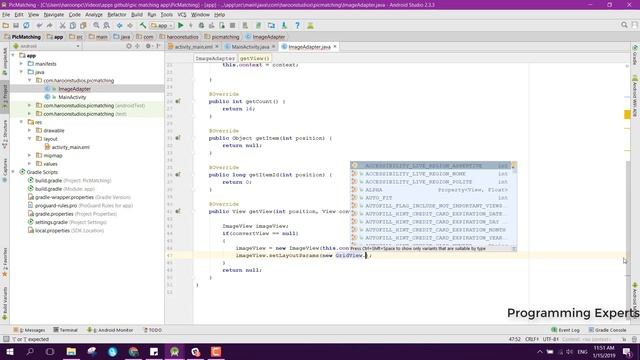640x360 pixels.
Task: Select MainActivity in project tree
Action: click(72, 97)
